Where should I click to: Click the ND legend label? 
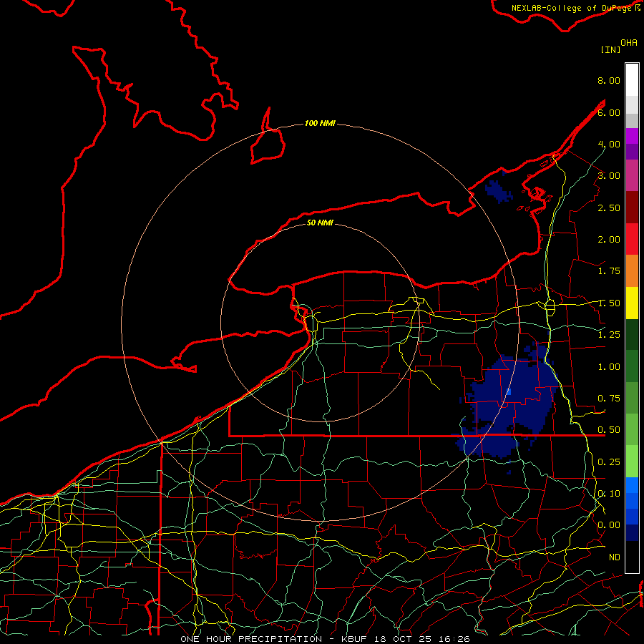(615, 557)
